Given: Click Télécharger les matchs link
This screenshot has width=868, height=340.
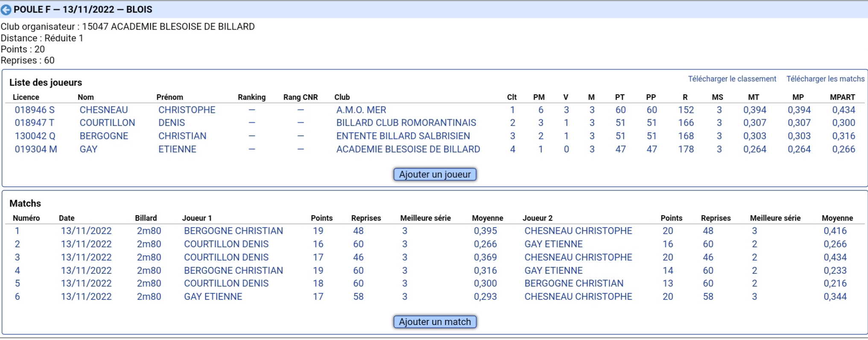Looking at the screenshot, I should [x=825, y=79].
